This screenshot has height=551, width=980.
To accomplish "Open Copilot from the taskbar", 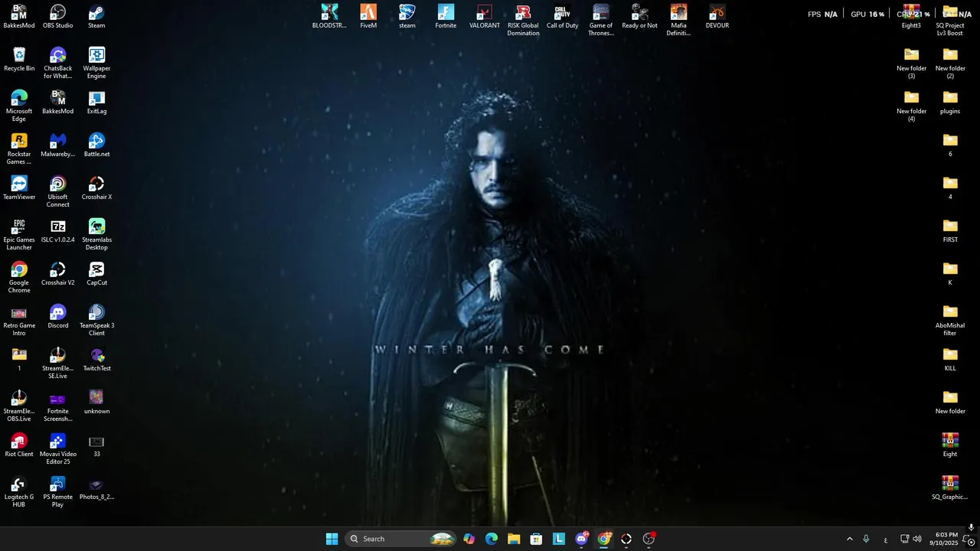I will coord(469,539).
